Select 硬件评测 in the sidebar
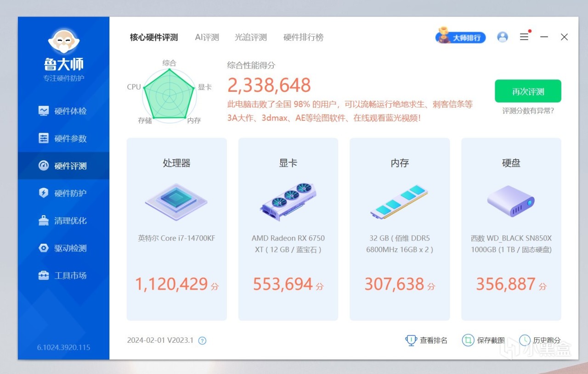 coord(63,166)
